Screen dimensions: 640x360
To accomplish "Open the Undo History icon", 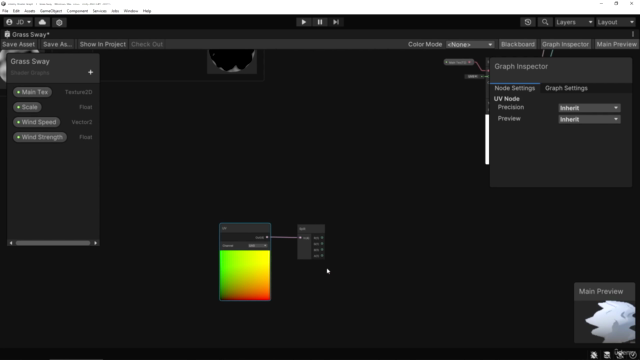I will 528,22.
